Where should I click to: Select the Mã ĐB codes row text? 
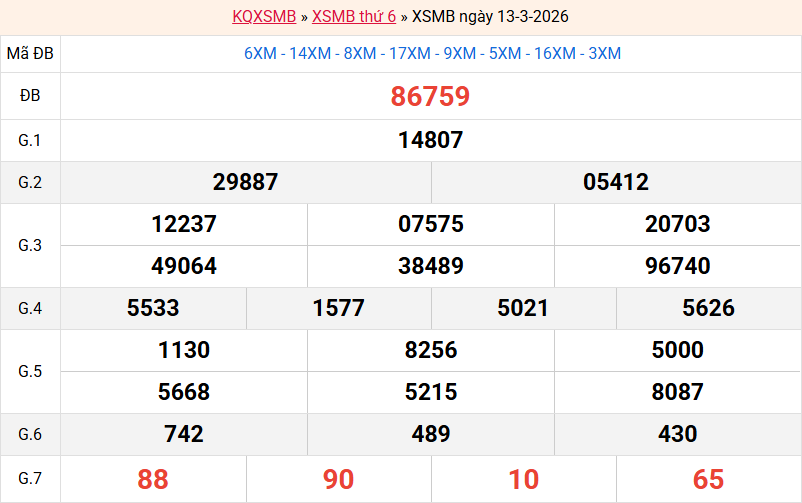pos(432,53)
